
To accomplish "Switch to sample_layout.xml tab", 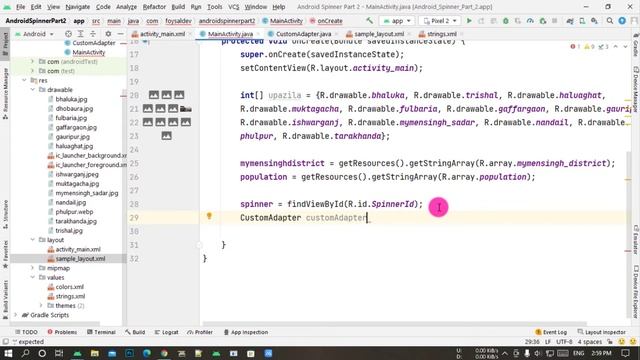I will pyautogui.click(x=379, y=34).
